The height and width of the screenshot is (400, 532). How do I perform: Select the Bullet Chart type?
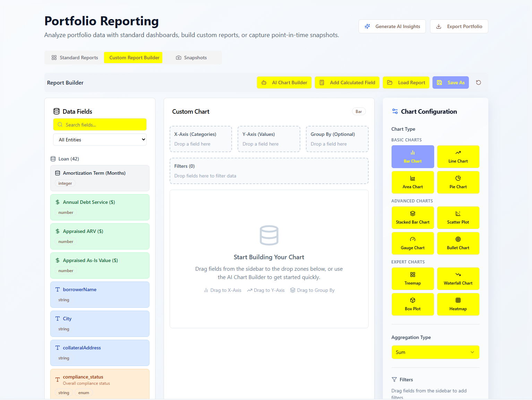pyautogui.click(x=458, y=243)
